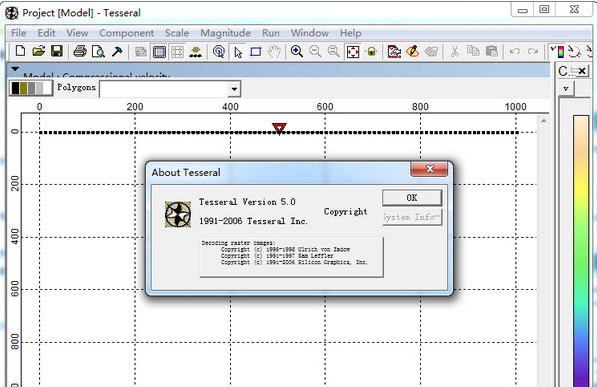The width and height of the screenshot is (597, 387).
Task: Save project with the floppy disk icon
Action: [x=57, y=51]
